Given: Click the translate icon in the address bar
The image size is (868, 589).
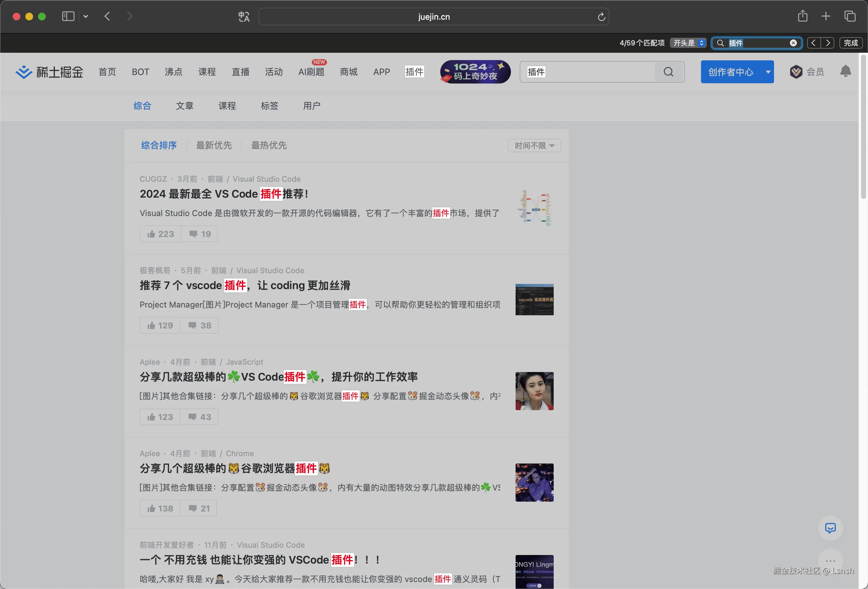Looking at the screenshot, I should click(244, 17).
